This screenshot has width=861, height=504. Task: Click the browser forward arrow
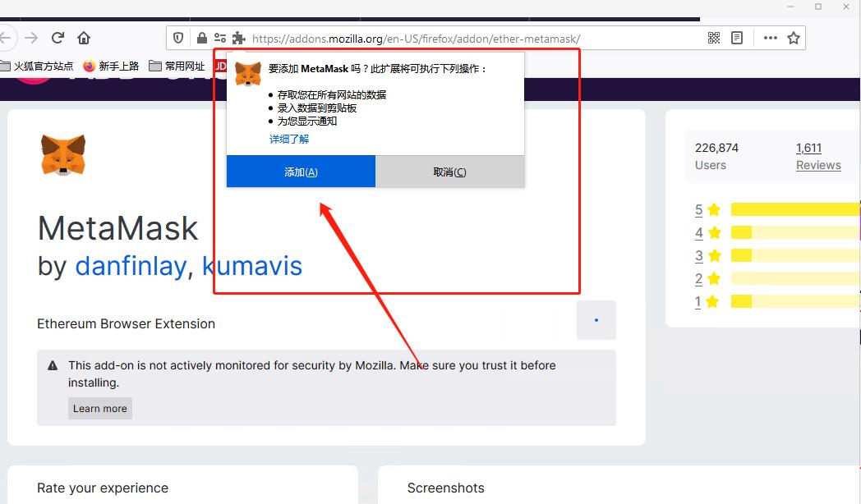click(x=31, y=38)
